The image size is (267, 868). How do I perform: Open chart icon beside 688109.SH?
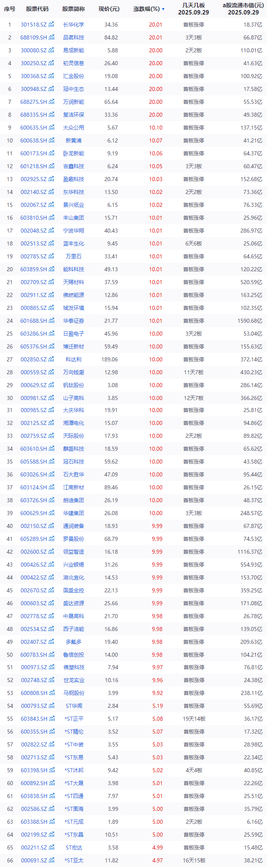point(51,37)
